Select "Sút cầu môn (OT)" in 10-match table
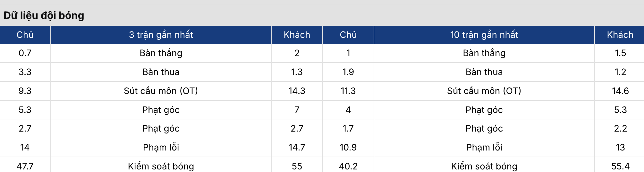644x172 pixels. [x=484, y=91]
